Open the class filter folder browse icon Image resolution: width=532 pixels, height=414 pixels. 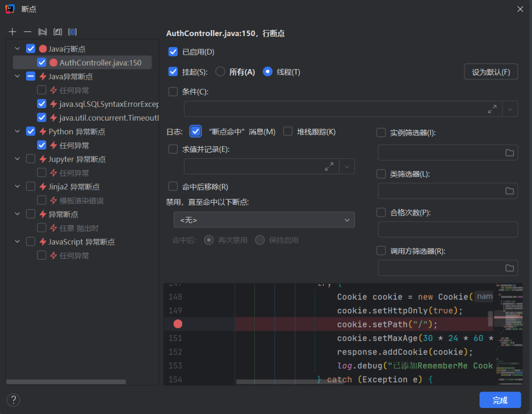(509, 191)
